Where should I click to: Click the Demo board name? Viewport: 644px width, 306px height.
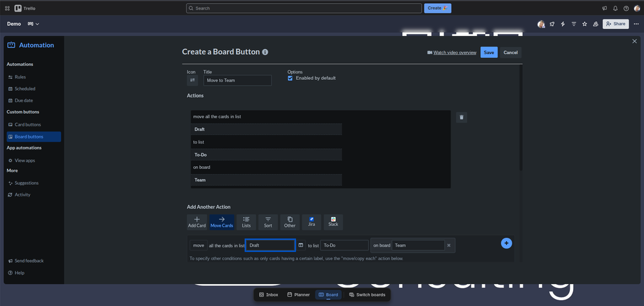[14, 24]
